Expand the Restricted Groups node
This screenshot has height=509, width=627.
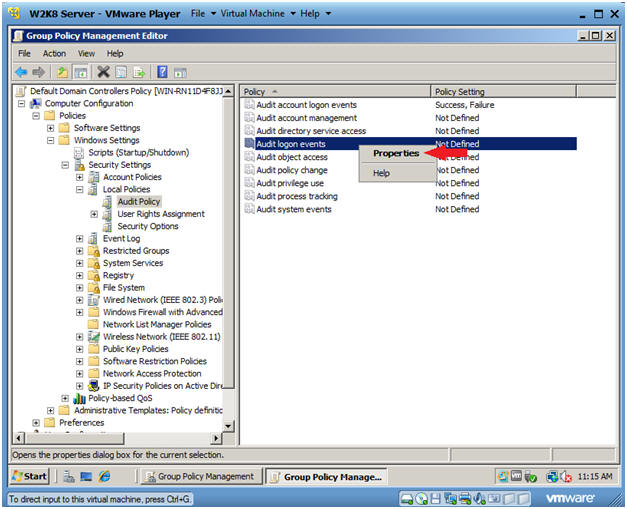(x=80, y=251)
